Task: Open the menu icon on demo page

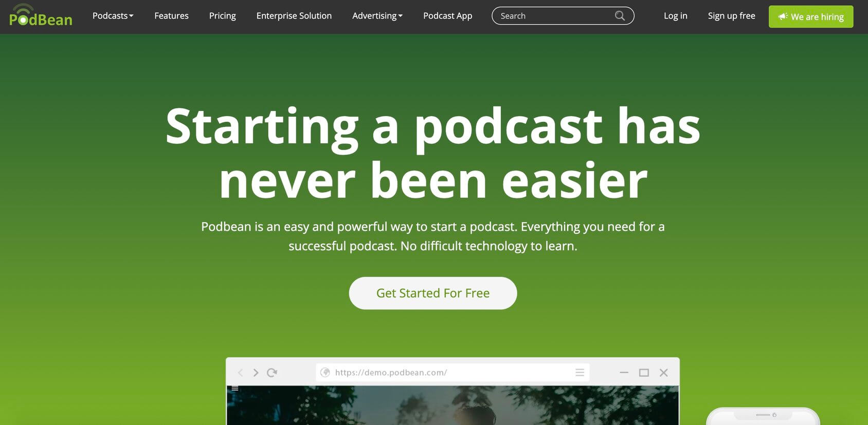Action: 235,389
